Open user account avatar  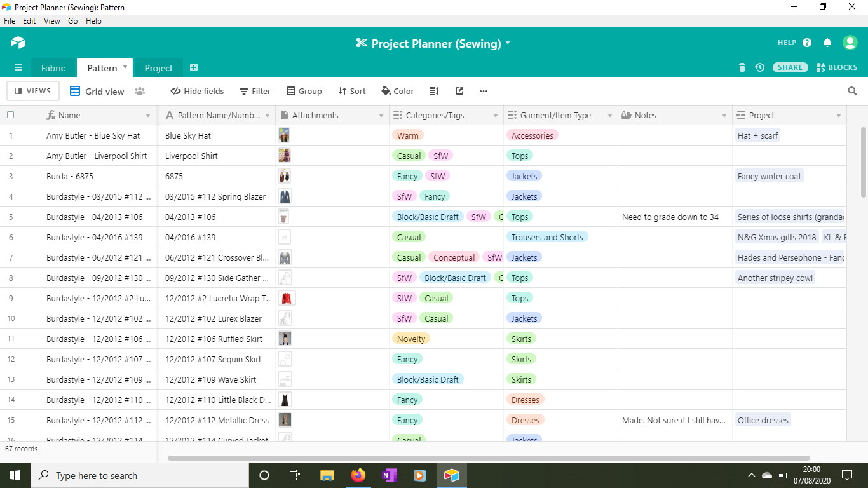[x=850, y=43]
